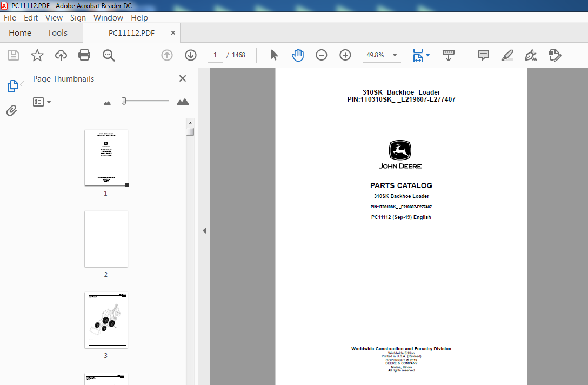The height and width of the screenshot is (385, 588).
Task: Zoom in with the plus button
Action: click(345, 55)
